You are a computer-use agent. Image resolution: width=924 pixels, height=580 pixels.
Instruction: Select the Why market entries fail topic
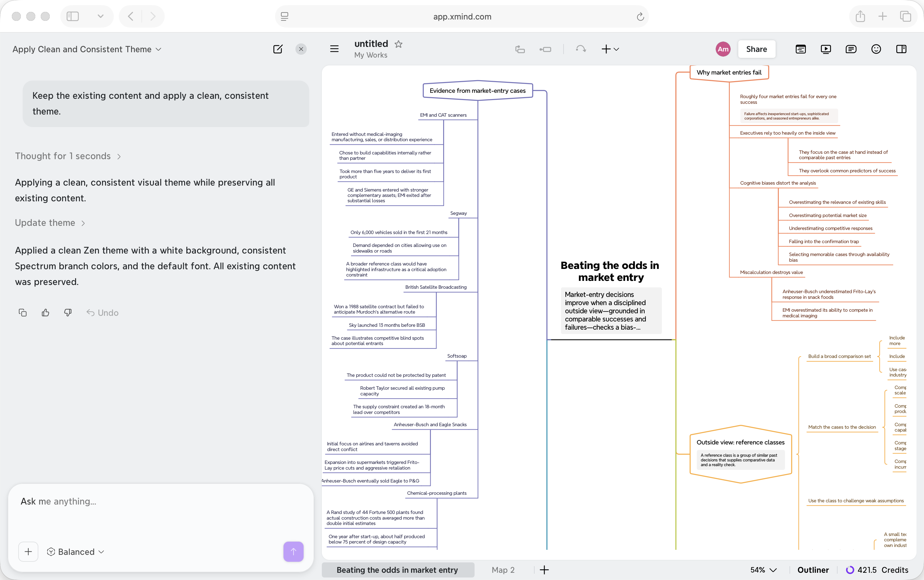(x=729, y=72)
